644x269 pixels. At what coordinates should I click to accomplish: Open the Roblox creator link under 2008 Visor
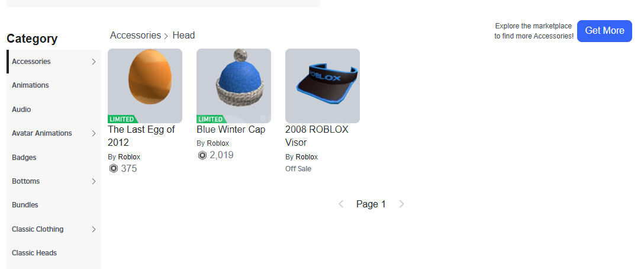307,156
